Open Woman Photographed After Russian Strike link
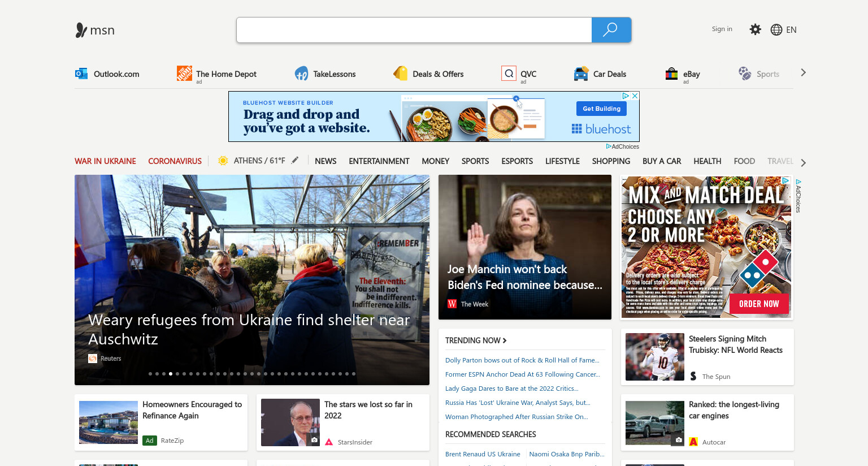Image resolution: width=868 pixels, height=466 pixels. pyautogui.click(x=517, y=417)
